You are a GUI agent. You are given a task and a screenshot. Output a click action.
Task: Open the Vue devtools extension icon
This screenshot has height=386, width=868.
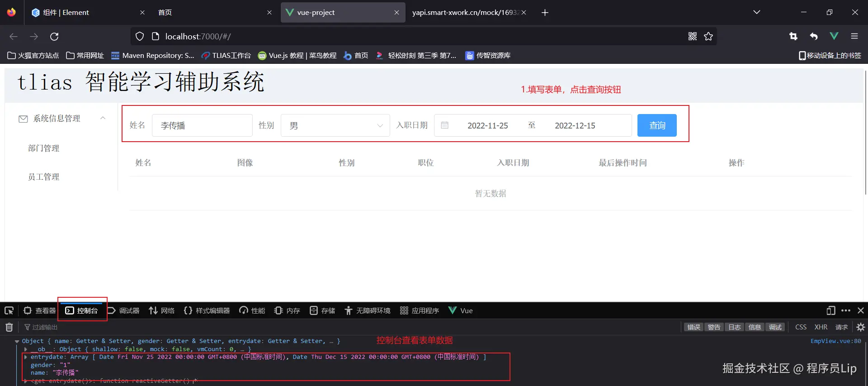pyautogui.click(x=834, y=36)
